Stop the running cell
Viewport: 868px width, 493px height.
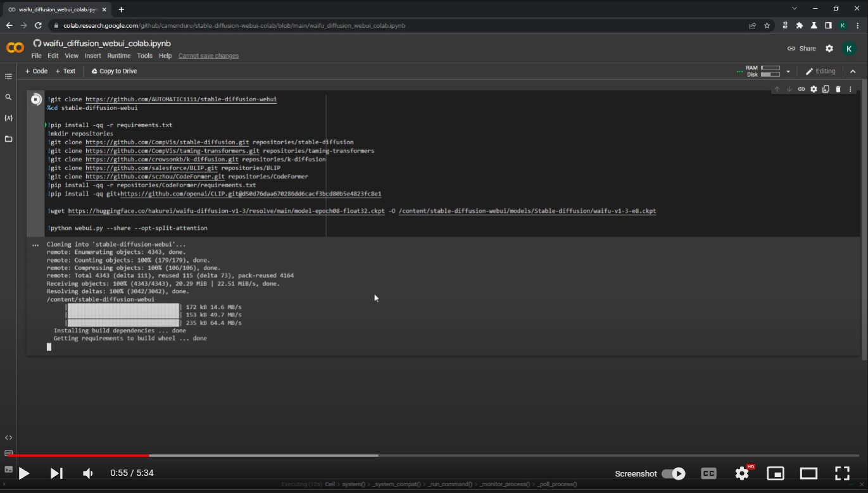[x=36, y=99]
